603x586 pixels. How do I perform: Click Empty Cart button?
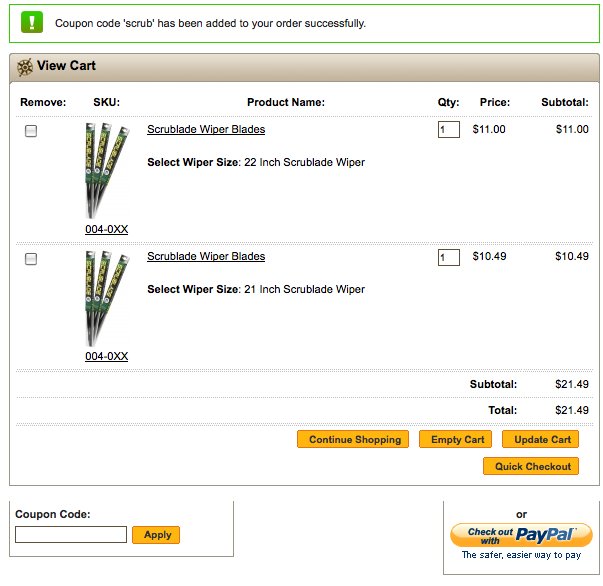tap(455, 439)
